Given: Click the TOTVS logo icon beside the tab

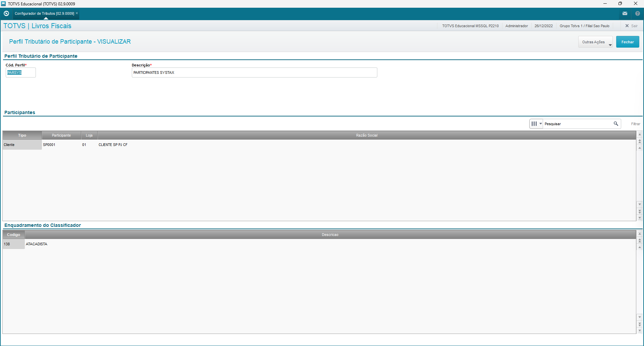Looking at the screenshot, I should [6, 13].
